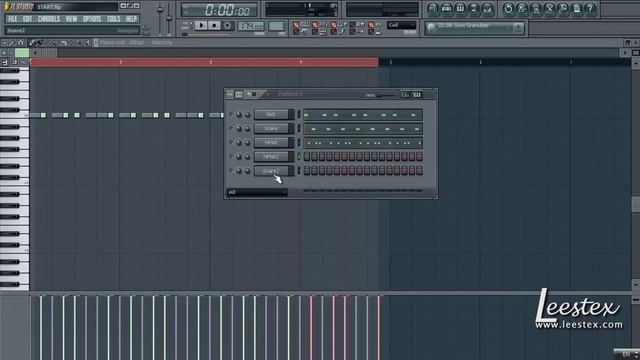Click the render/export round toolbar icon

536,9
